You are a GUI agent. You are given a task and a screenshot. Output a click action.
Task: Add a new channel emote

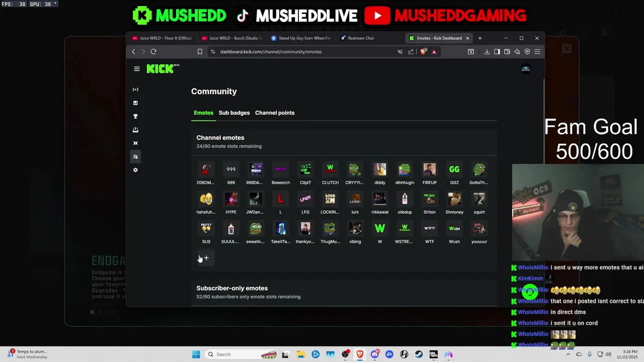tap(206, 258)
